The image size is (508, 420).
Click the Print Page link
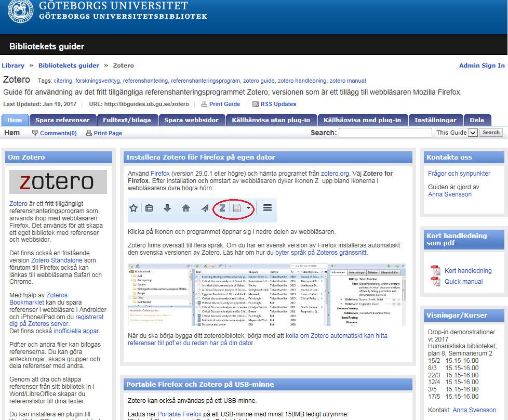pos(108,133)
